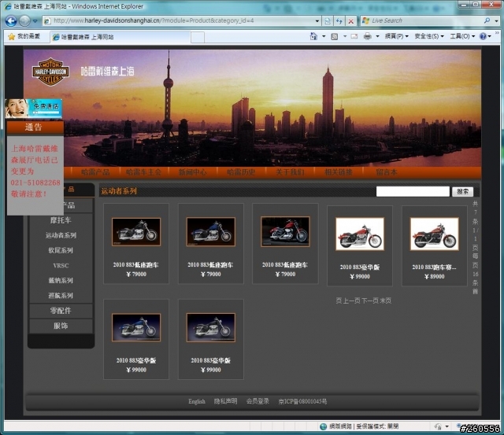504x435 pixels.
Task: Open the white-background 883豪华版 ¥99000 thumbnail
Action: 360,234
